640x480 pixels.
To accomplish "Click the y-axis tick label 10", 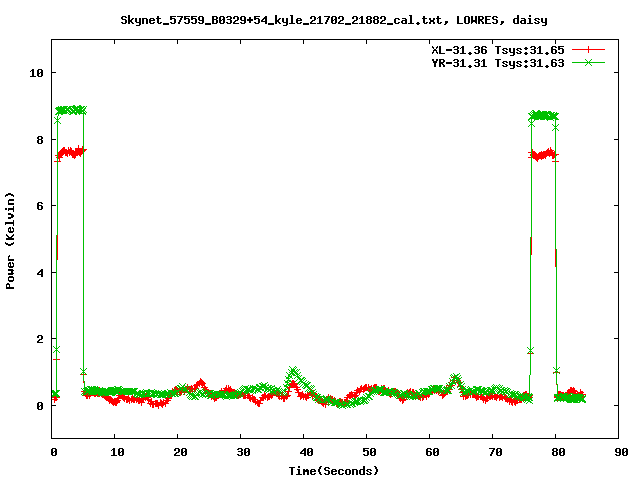I will pyautogui.click(x=37, y=73).
